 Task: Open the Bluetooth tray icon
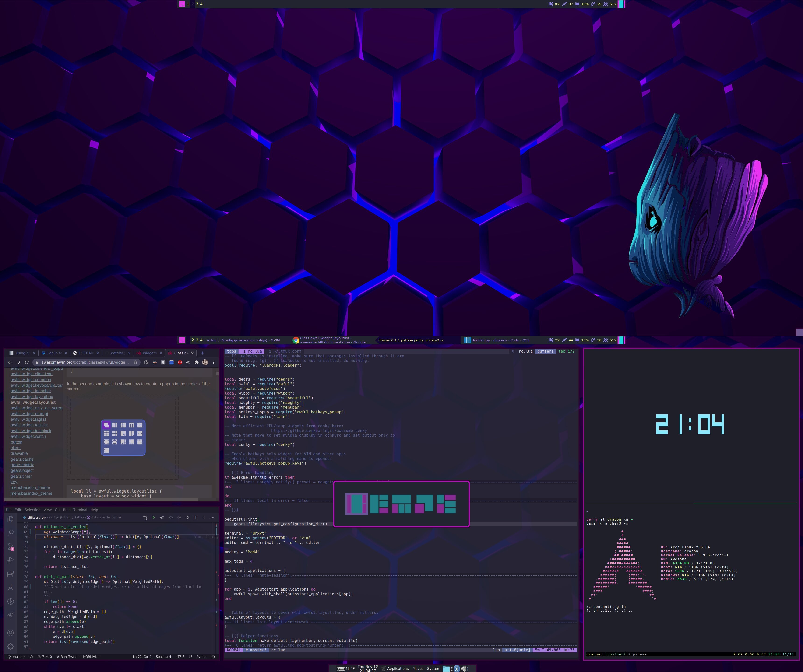click(x=457, y=668)
